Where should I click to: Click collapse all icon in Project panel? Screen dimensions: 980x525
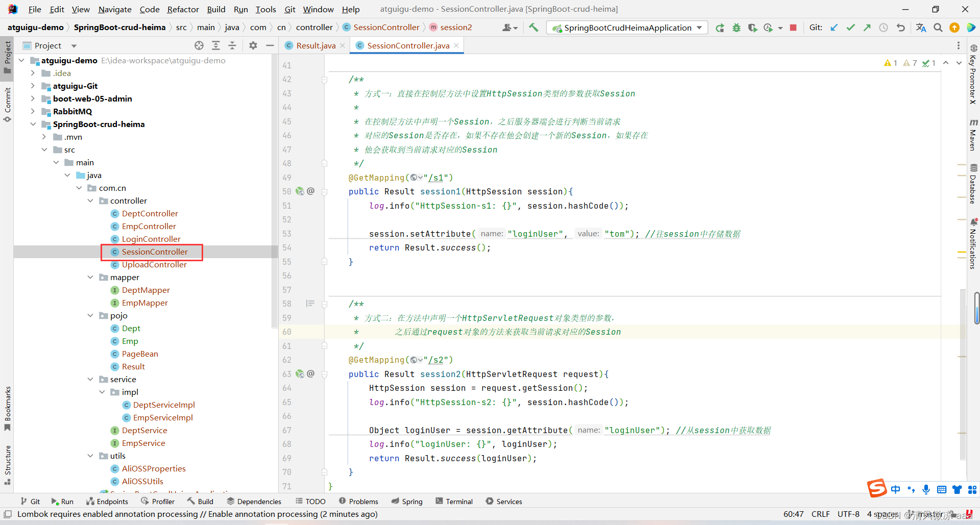pyautogui.click(x=232, y=45)
